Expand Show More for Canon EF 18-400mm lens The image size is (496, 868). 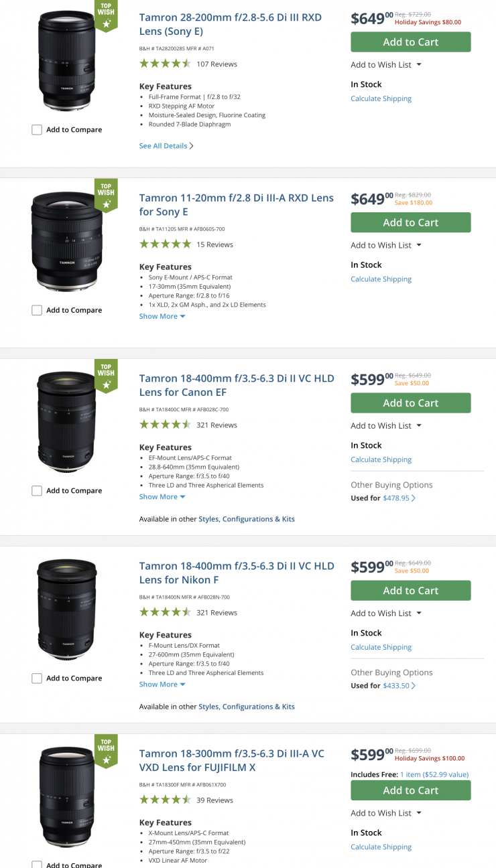tap(162, 497)
